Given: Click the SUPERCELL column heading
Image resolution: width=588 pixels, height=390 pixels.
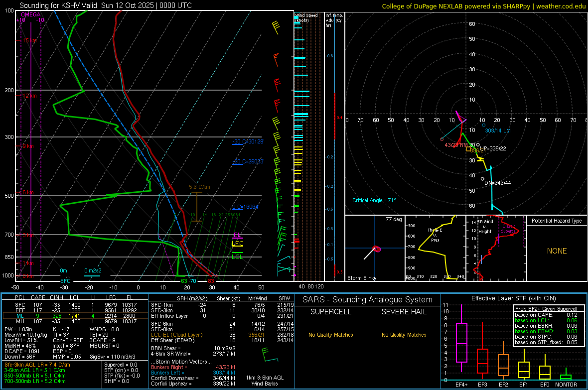Looking at the screenshot, I should [x=331, y=312].
